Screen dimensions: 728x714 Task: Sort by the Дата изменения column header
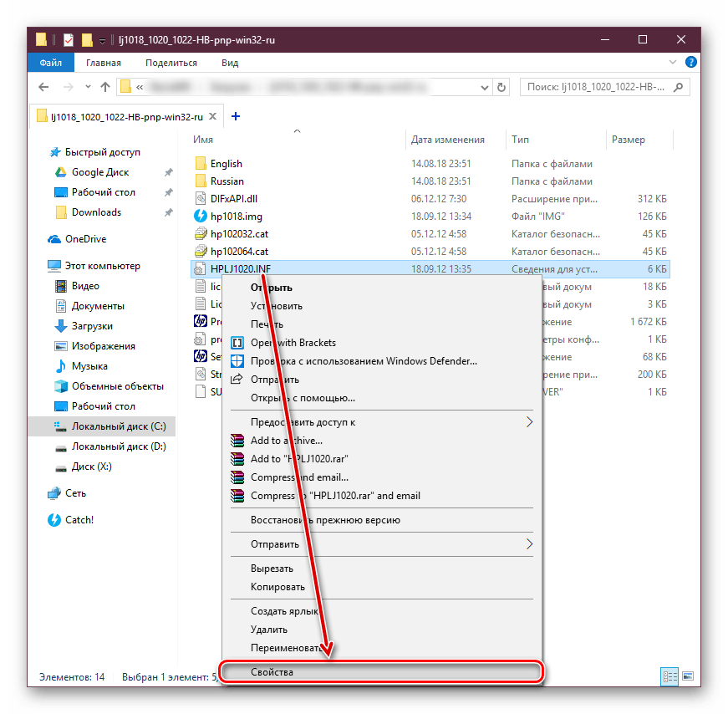448,140
